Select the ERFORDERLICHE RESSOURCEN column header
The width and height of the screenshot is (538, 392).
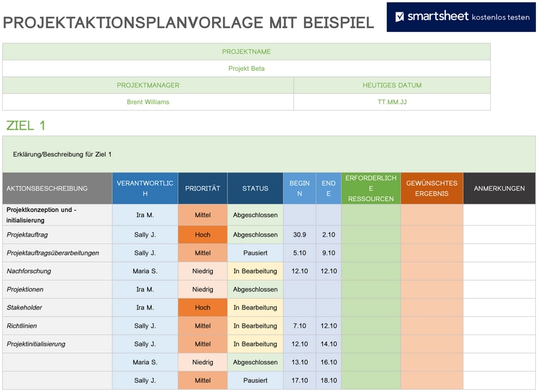click(x=371, y=189)
